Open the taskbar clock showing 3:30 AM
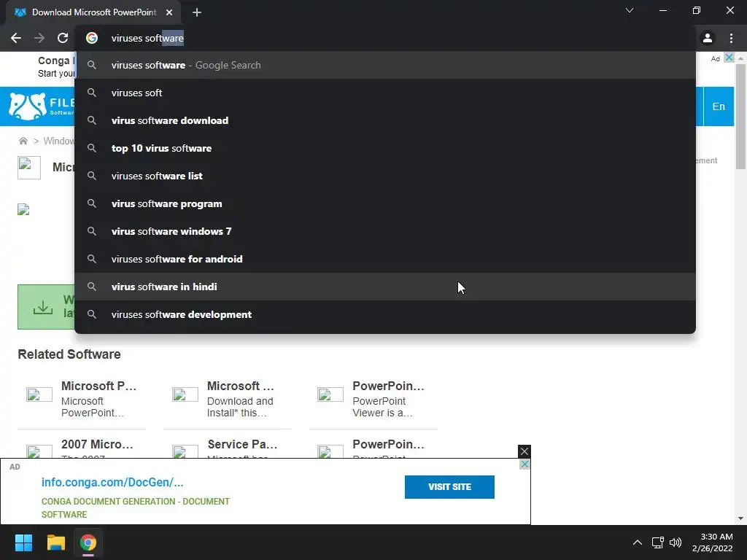The image size is (747, 560). click(x=713, y=542)
